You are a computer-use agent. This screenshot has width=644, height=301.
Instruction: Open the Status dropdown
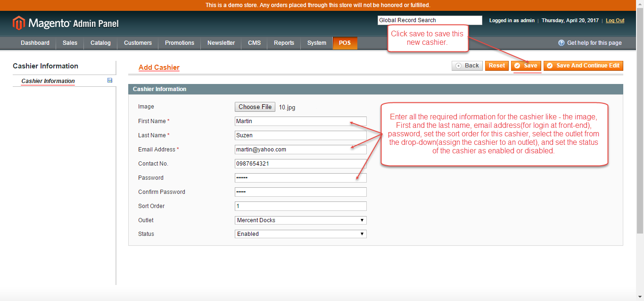pyautogui.click(x=300, y=234)
